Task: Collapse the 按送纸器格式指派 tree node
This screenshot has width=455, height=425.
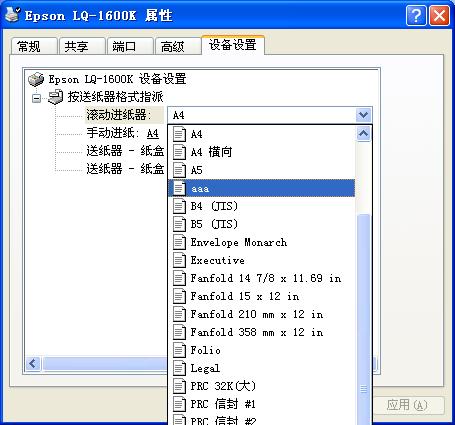Action: [36, 98]
